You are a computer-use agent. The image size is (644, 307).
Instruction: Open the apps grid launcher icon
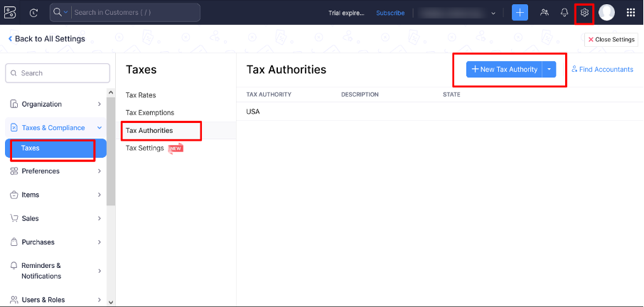point(630,13)
